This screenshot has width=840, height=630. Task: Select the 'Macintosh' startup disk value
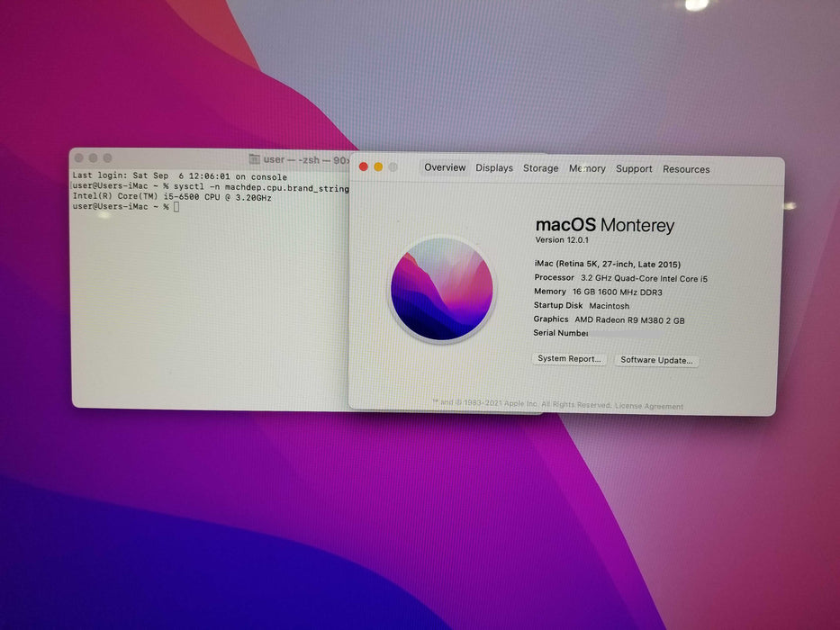(x=610, y=306)
